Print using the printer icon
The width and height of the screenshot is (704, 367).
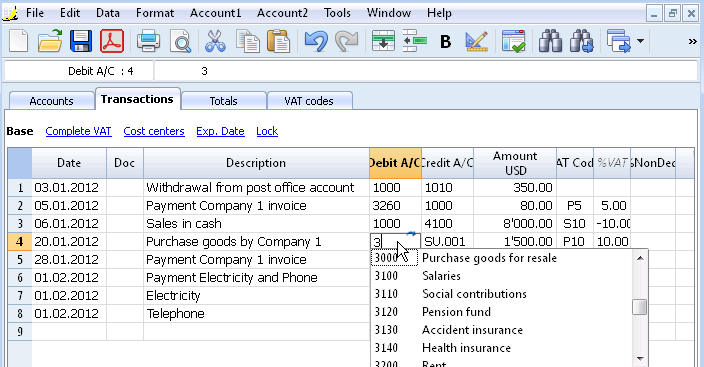click(148, 41)
